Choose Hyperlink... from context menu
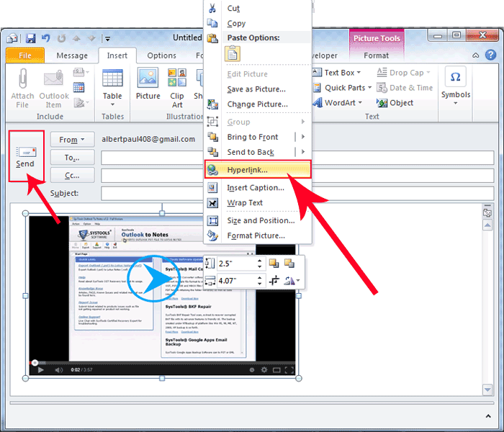Screen dimensions: 504x432 tap(258, 169)
